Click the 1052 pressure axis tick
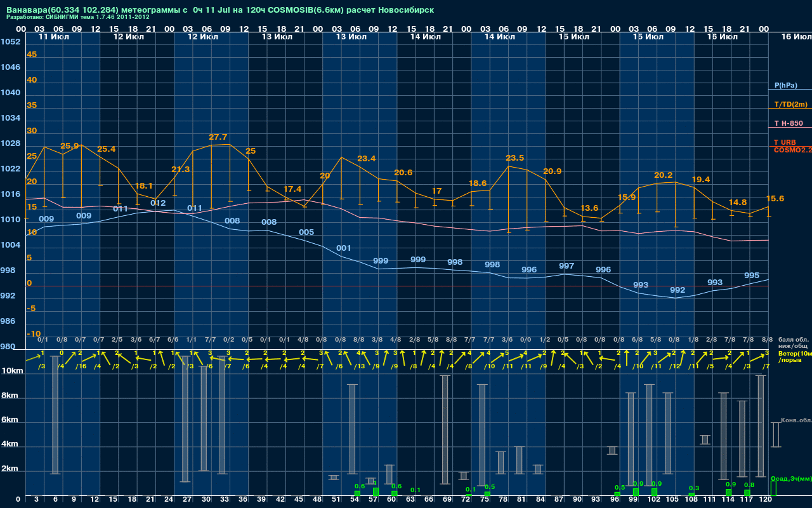Screen dimensions: 812x508 [10, 42]
